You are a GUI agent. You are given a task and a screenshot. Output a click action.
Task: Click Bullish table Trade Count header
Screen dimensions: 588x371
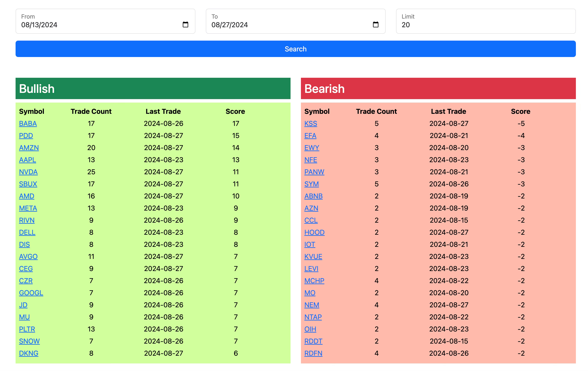tap(91, 111)
